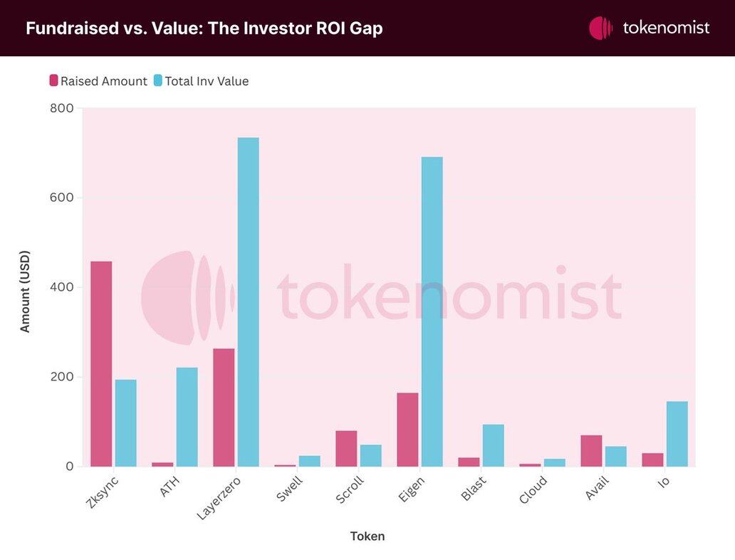Viewport: 735px width, 560px height.
Task: Click the Io Total Inv Value bar
Action: (x=677, y=434)
